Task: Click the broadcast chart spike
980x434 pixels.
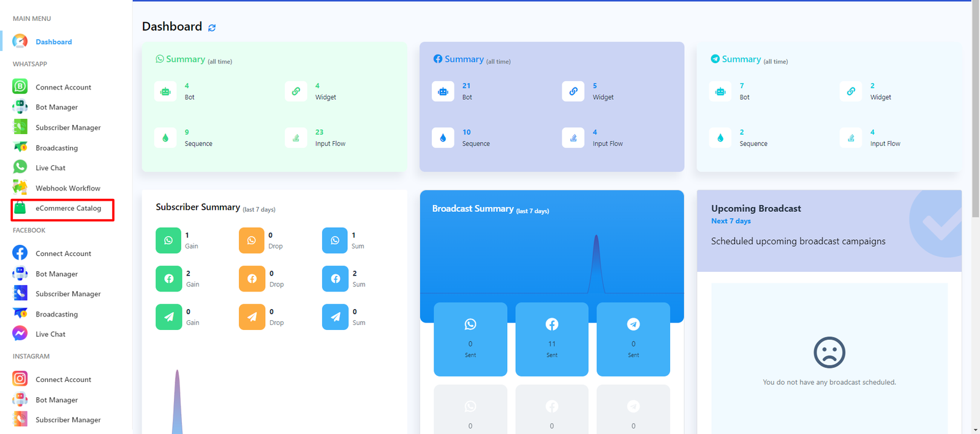Action: [596, 264]
